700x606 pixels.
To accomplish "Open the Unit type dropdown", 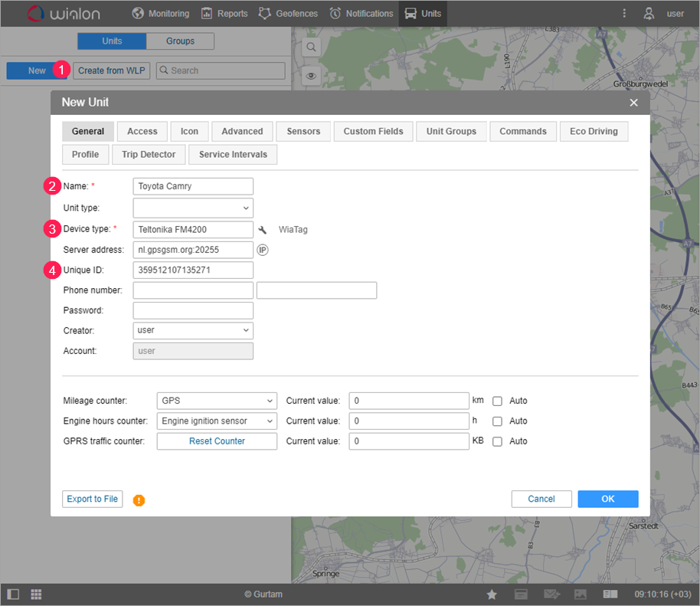I will (193, 208).
